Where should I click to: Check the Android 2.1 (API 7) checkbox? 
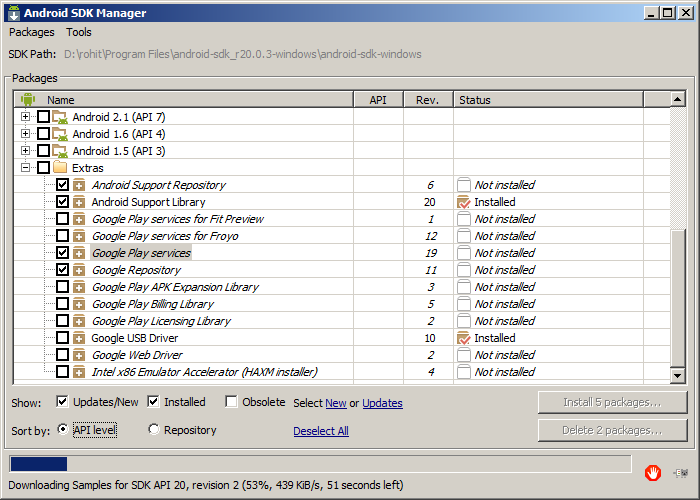(x=43, y=117)
